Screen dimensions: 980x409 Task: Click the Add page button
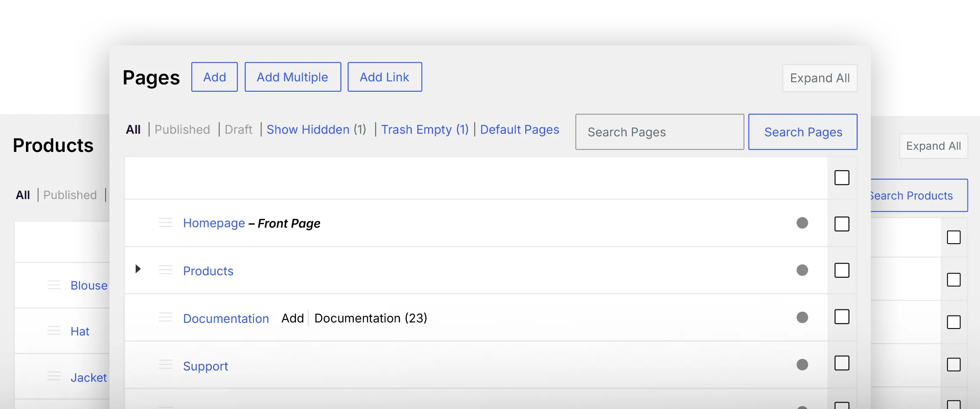(215, 77)
